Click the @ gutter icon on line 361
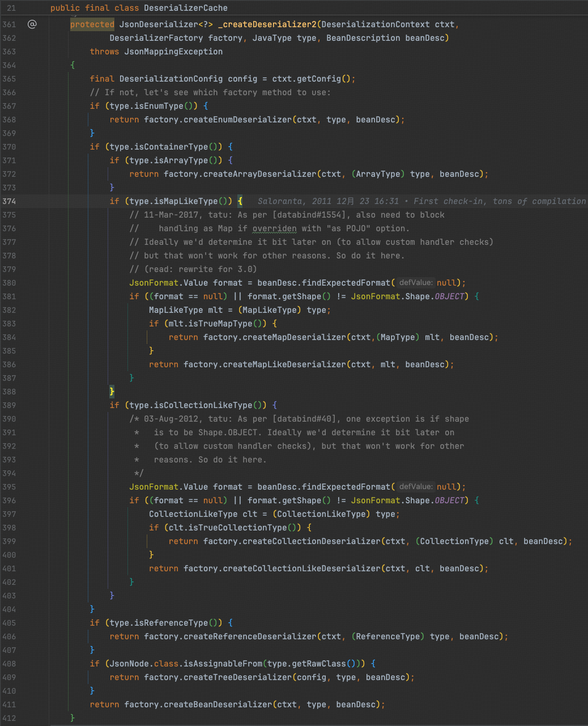 pyautogui.click(x=32, y=24)
